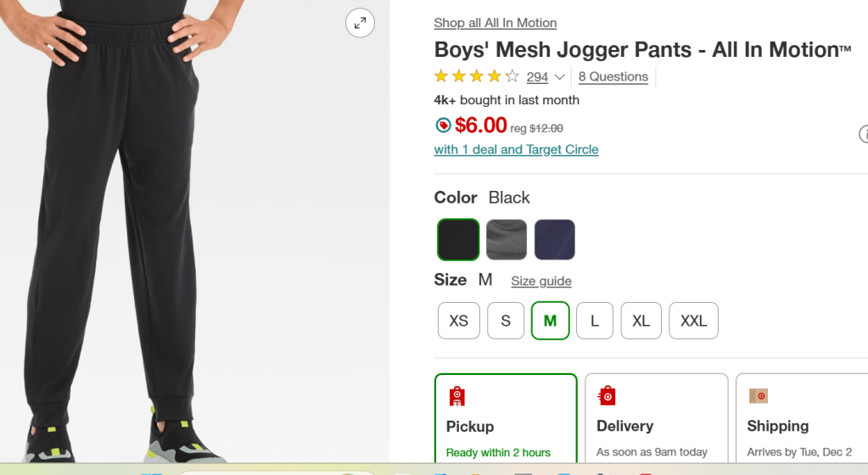
Task: Open the Size guide link
Action: (x=541, y=281)
